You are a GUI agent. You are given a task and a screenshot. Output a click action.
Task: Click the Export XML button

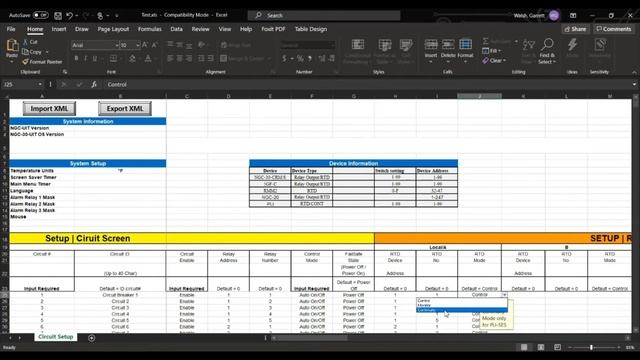[x=125, y=109]
